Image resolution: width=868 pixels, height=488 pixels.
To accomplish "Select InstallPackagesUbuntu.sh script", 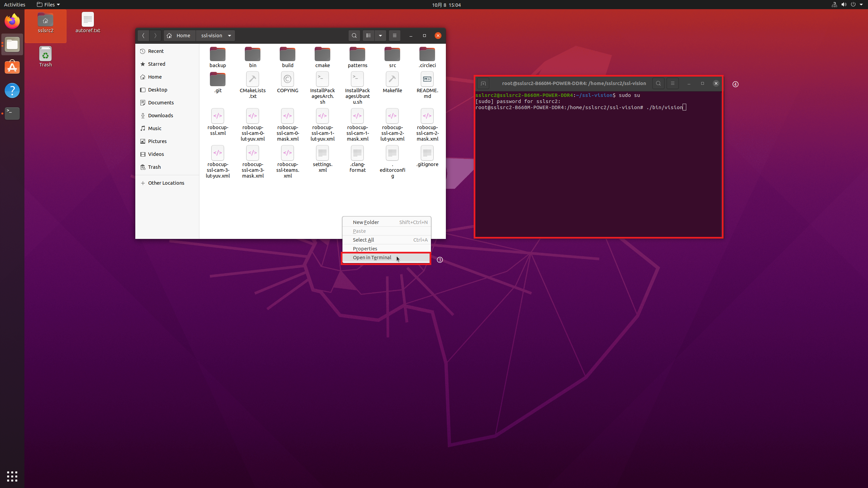I will pos(357,88).
